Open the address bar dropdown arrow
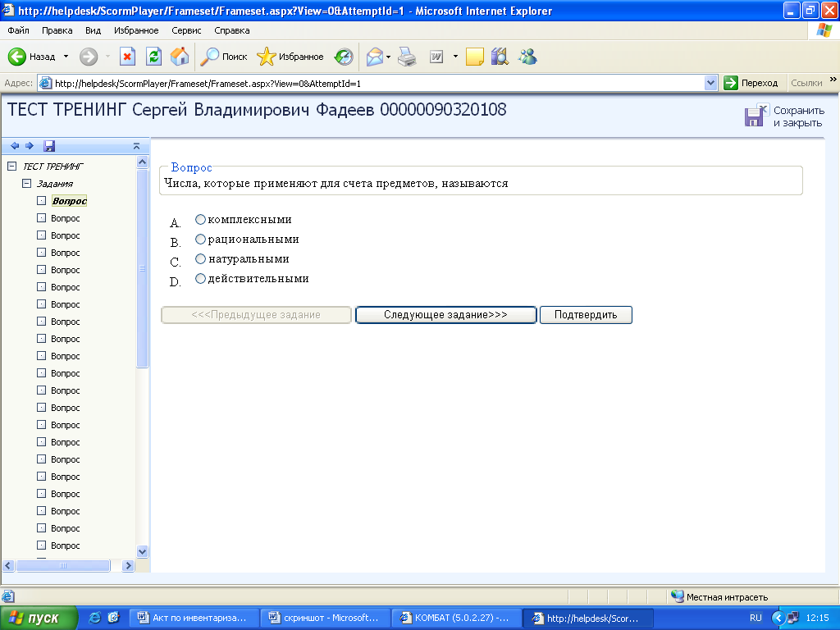Image resolution: width=840 pixels, height=630 pixels. [710, 83]
